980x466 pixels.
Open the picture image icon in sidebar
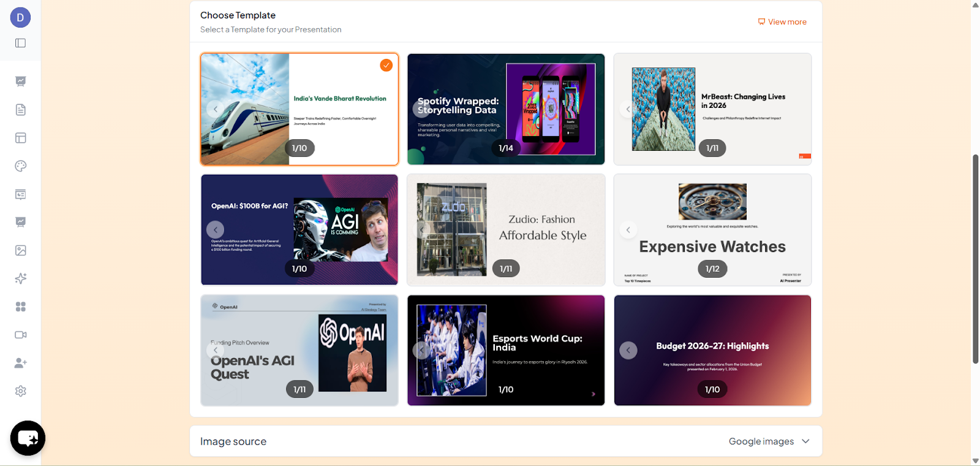pos(20,250)
